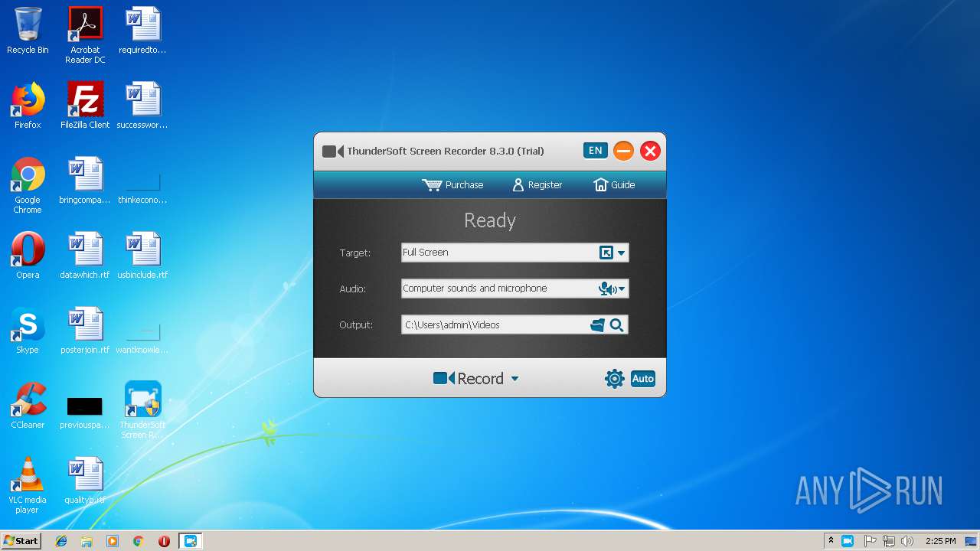Show hidden system tray icons

click(831, 540)
